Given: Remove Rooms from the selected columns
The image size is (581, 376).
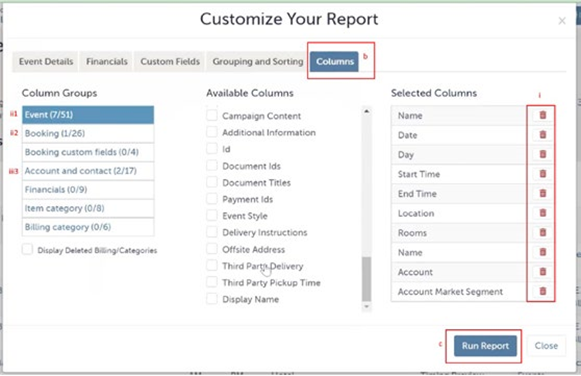Looking at the screenshot, I should point(542,233).
